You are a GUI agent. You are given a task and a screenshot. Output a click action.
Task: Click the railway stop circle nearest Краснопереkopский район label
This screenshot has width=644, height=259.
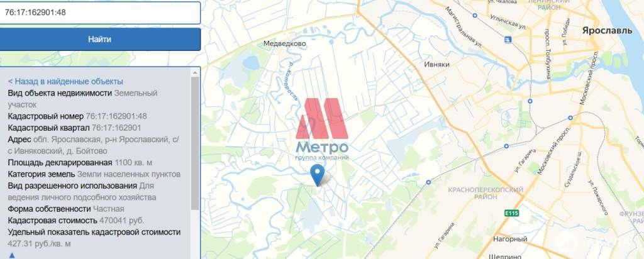pyautogui.click(x=428, y=182)
